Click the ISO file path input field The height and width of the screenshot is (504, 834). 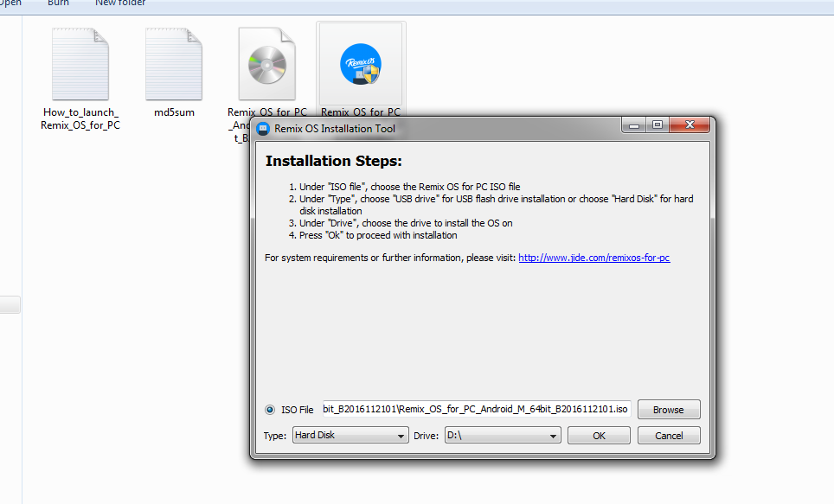(x=477, y=410)
